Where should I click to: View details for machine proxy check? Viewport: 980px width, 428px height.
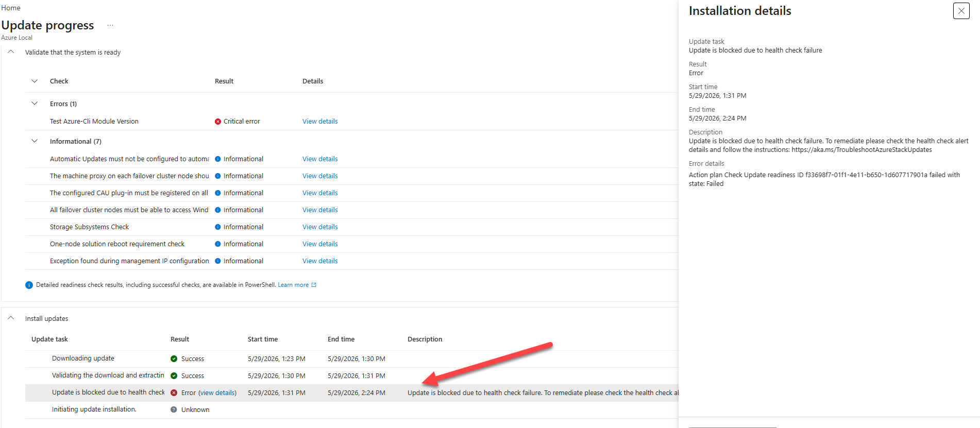[320, 176]
